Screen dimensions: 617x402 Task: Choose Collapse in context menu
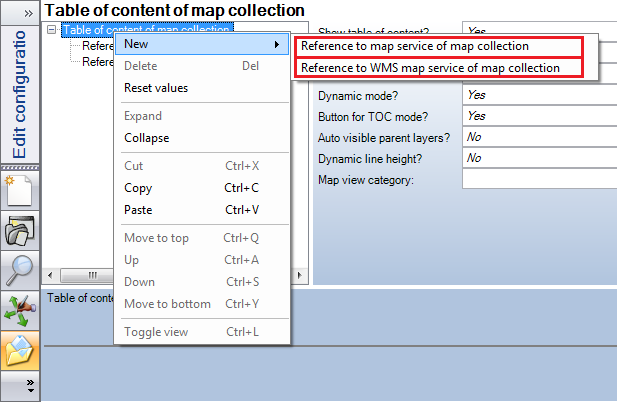(x=202, y=138)
